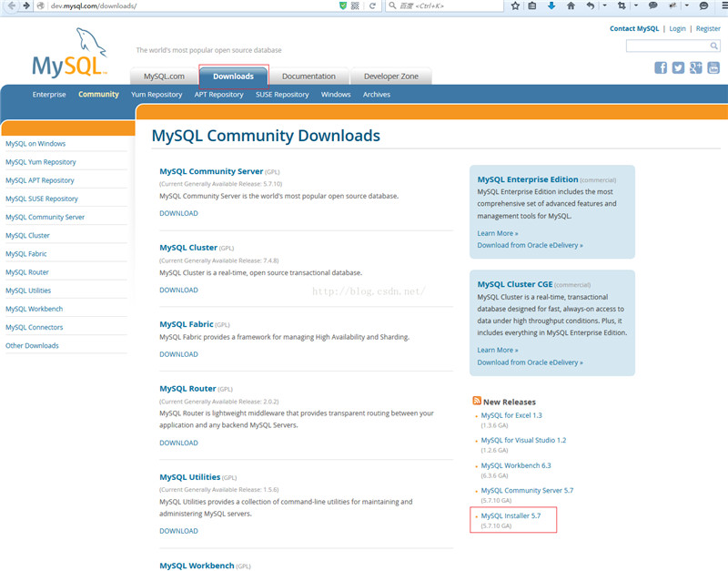Click the insect-shaped toolbar extension icon
728x571 pixels.
[672, 5]
